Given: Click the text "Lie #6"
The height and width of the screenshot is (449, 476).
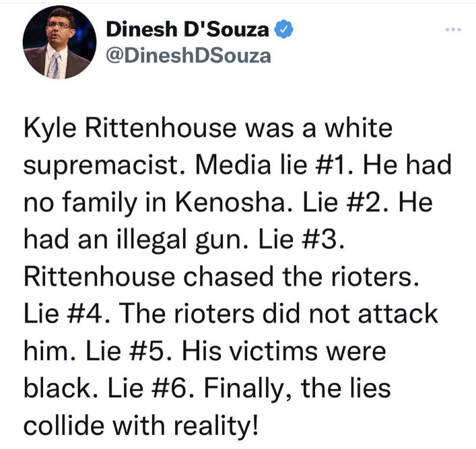Looking at the screenshot, I should (x=147, y=387).
